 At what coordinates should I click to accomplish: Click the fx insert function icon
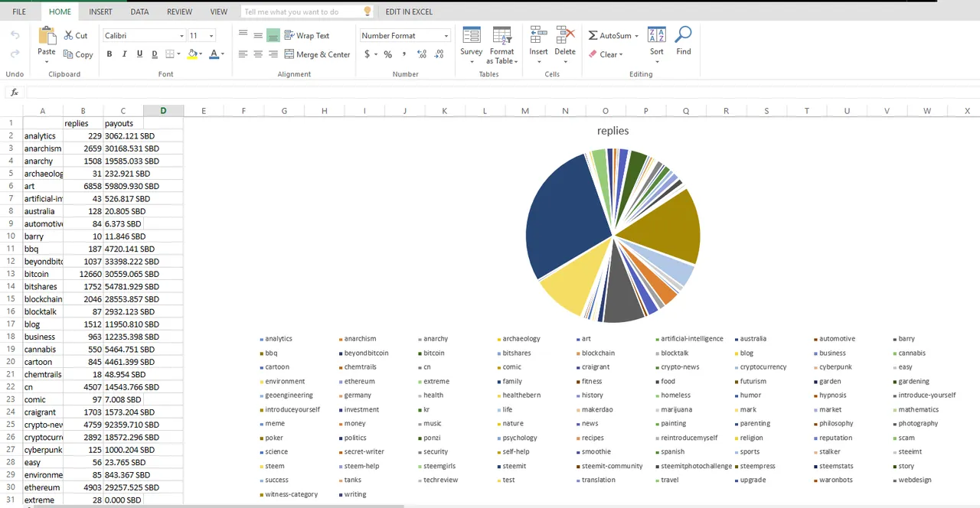[14, 92]
